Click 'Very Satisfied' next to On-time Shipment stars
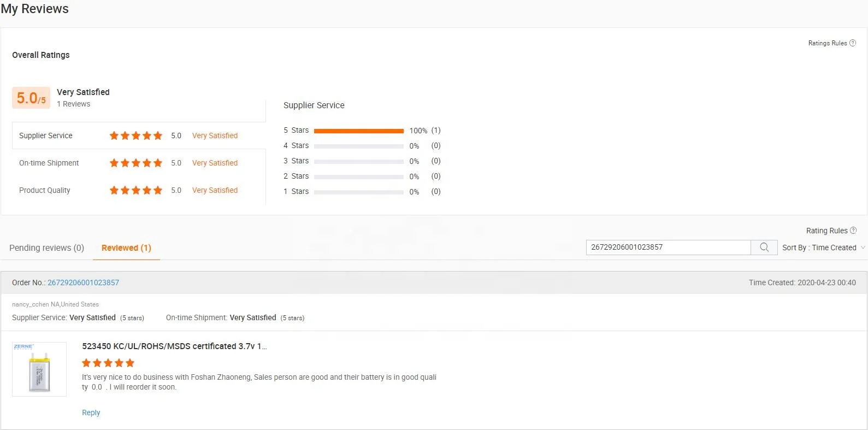The height and width of the screenshot is (430, 868). (x=215, y=163)
